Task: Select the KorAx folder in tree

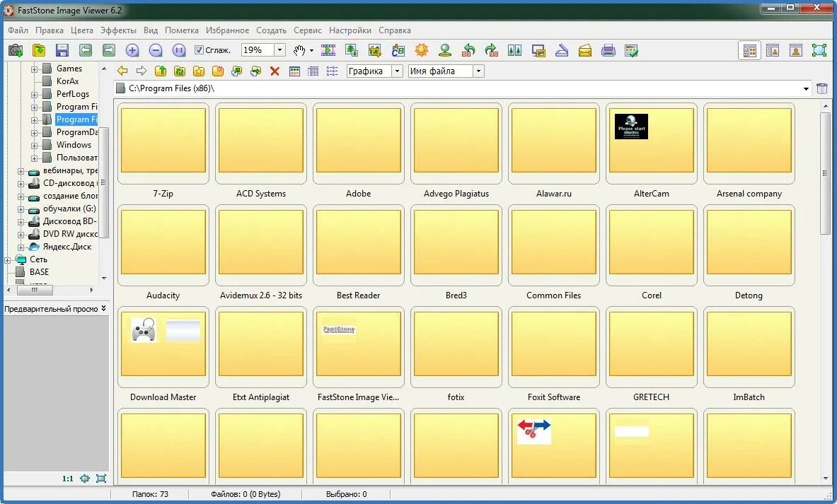Action: pos(67,81)
